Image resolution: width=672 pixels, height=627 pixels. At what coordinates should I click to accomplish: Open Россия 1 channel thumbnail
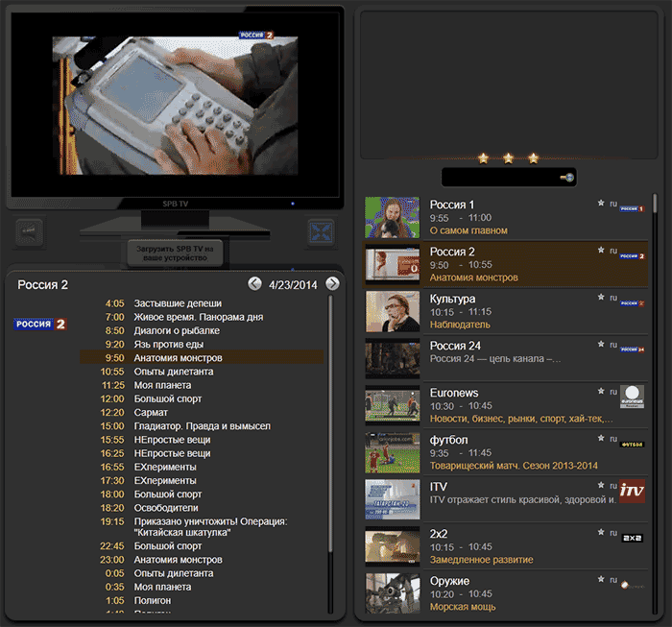pos(392,217)
